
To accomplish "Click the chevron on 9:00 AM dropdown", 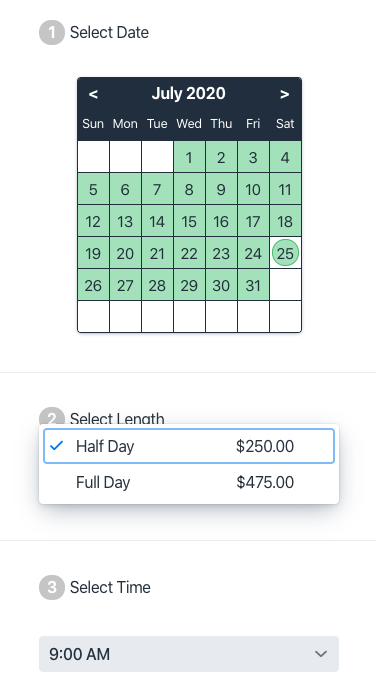I will click(321, 654).
